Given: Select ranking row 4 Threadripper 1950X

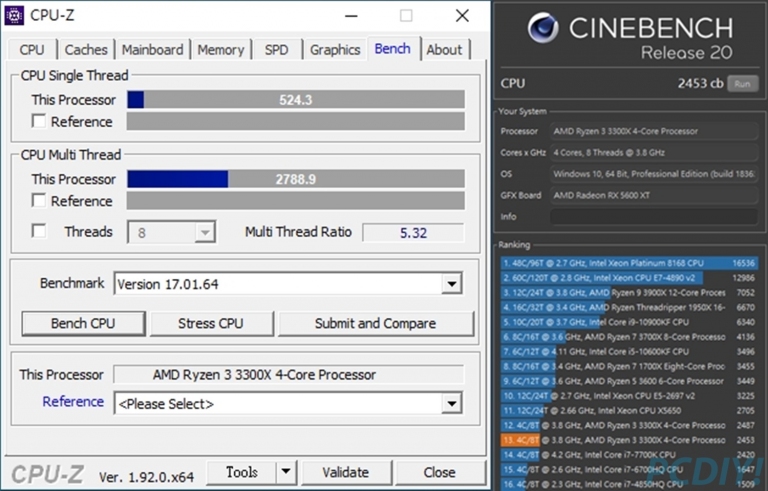Looking at the screenshot, I should pos(629,307).
